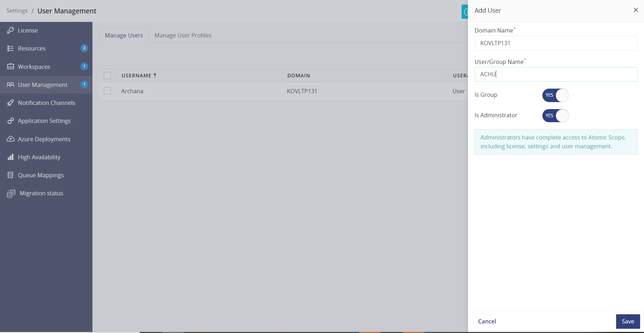Viewport: 644px width, 333px height.
Task: Open High Availability in the sidebar
Action: tap(46, 157)
